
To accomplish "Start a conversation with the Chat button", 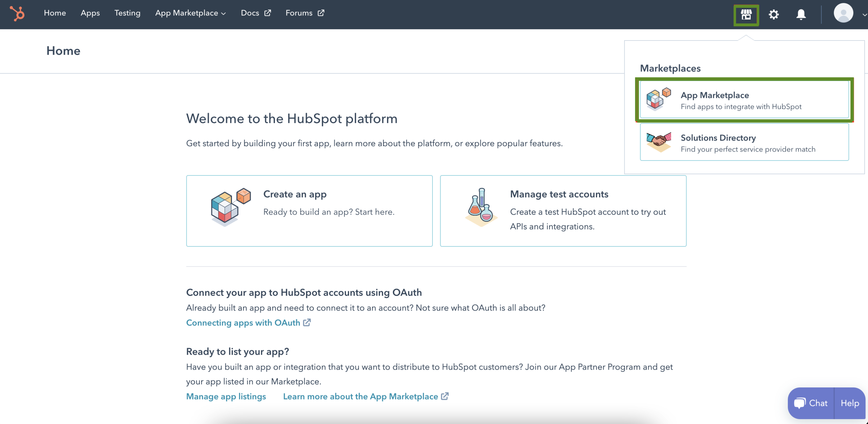I will [811, 403].
